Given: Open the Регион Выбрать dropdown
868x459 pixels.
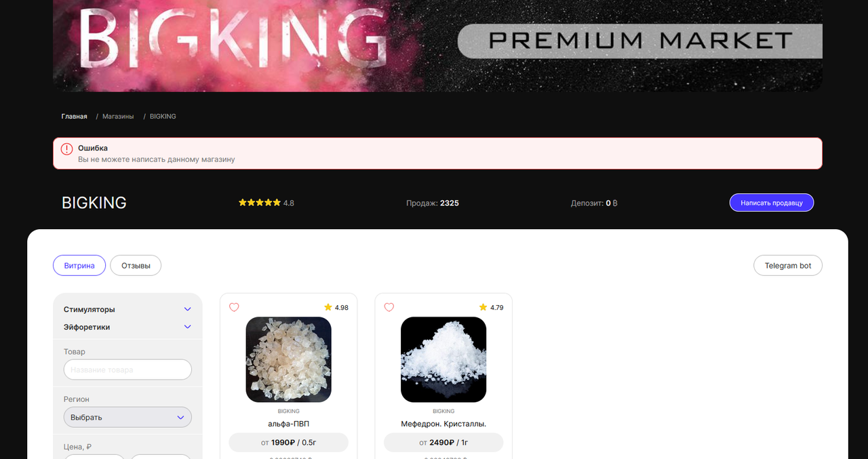Looking at the screenshot, I should tap(127, 417).
